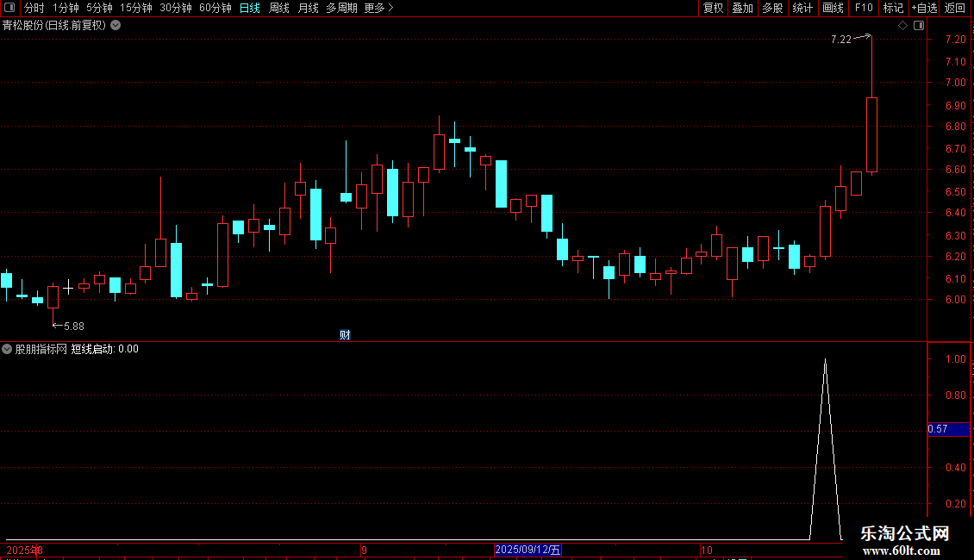Open the 青松股份 chart settings dropdown arrow
The height and width of the screenshot is (560, 974).
coord(116,26)
